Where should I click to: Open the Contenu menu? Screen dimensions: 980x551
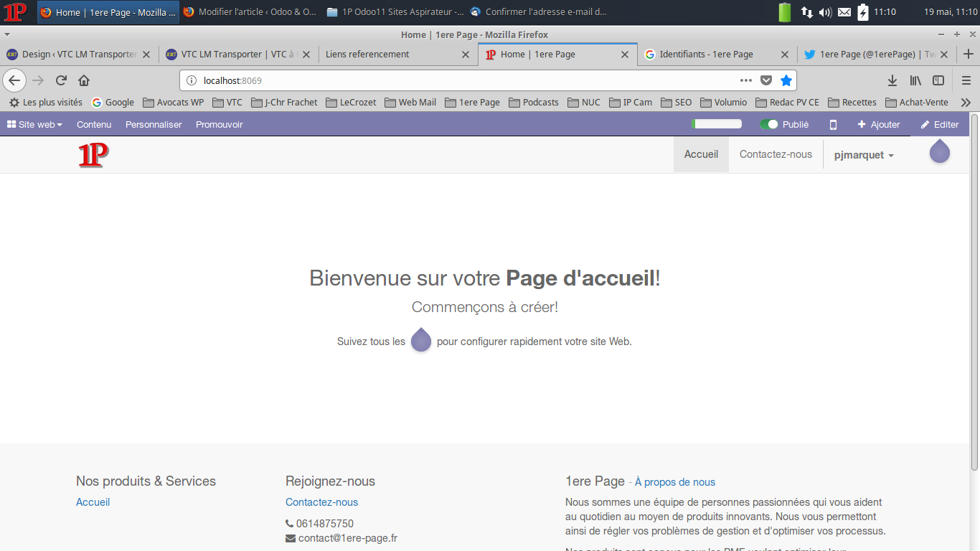tap(94, 124)
